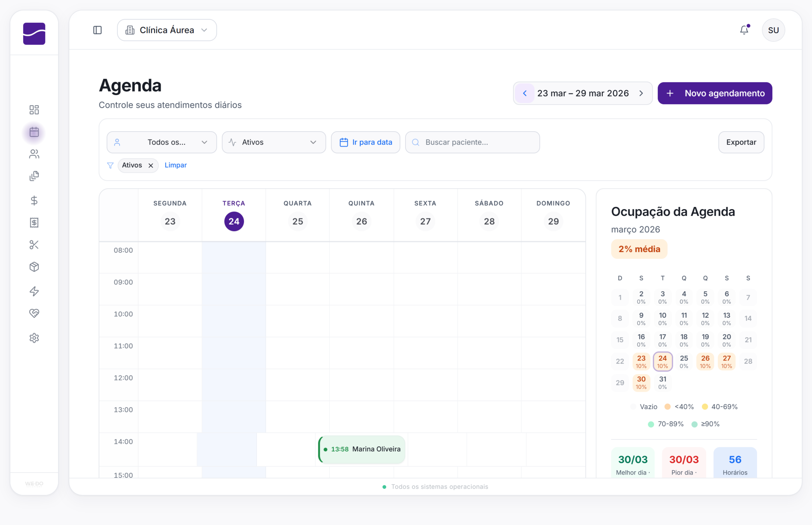Click the 30/03 Melhor dia card

pos(633,463)
